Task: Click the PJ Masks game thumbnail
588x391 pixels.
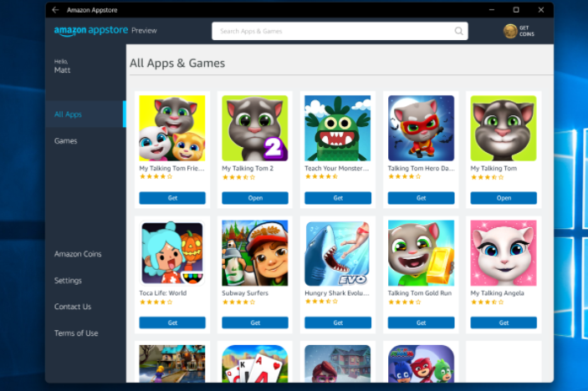Action: click(421, 363)
